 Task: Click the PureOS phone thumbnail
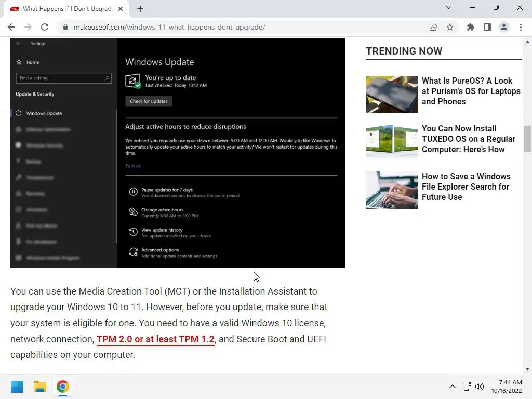pyautogui.click(x=392, y=95)
